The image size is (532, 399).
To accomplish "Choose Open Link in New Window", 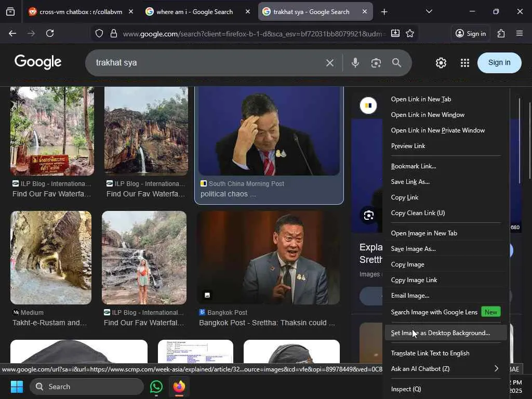I will pos(445,115).
